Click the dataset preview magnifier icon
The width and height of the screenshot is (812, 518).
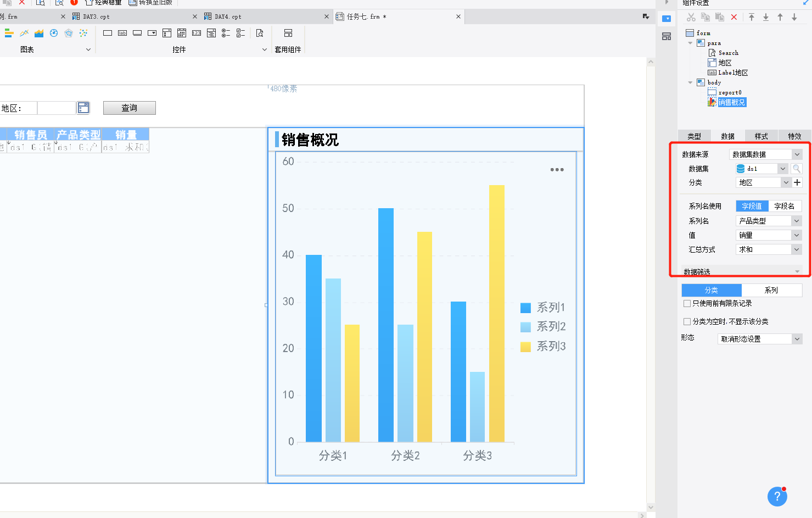pyautogui.click(x=797, y=169)
